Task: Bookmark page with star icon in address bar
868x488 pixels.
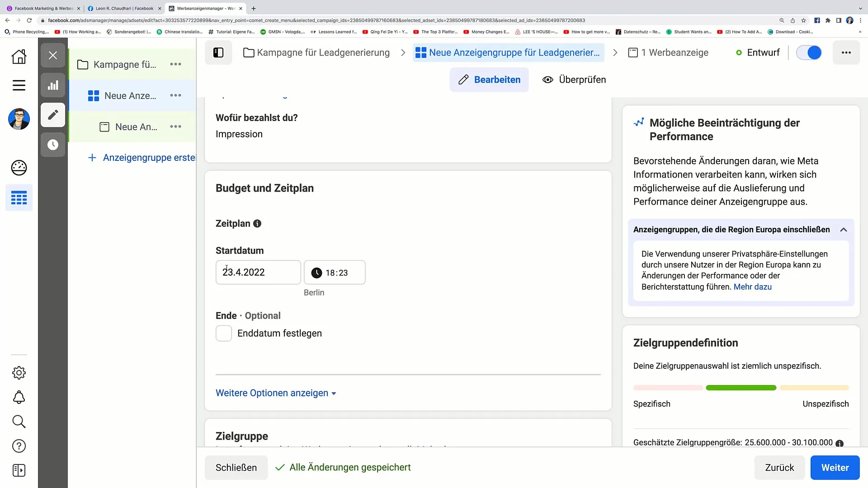Action: 803,20
